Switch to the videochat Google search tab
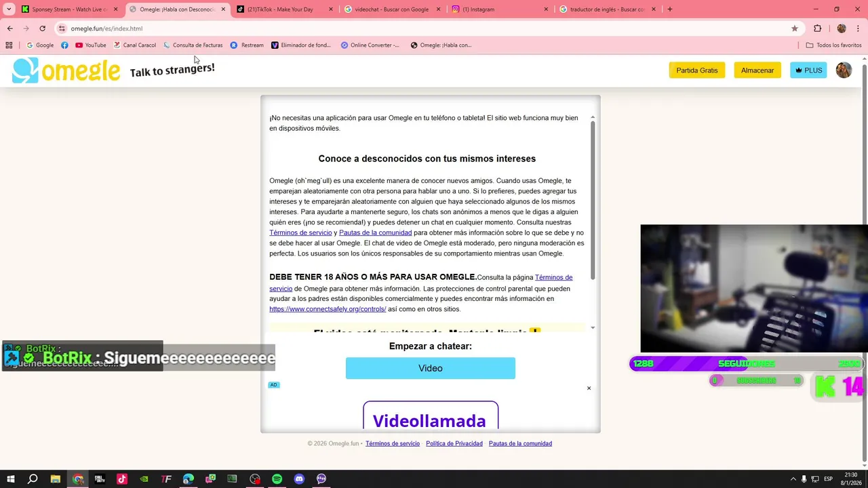 click(391, 9)
